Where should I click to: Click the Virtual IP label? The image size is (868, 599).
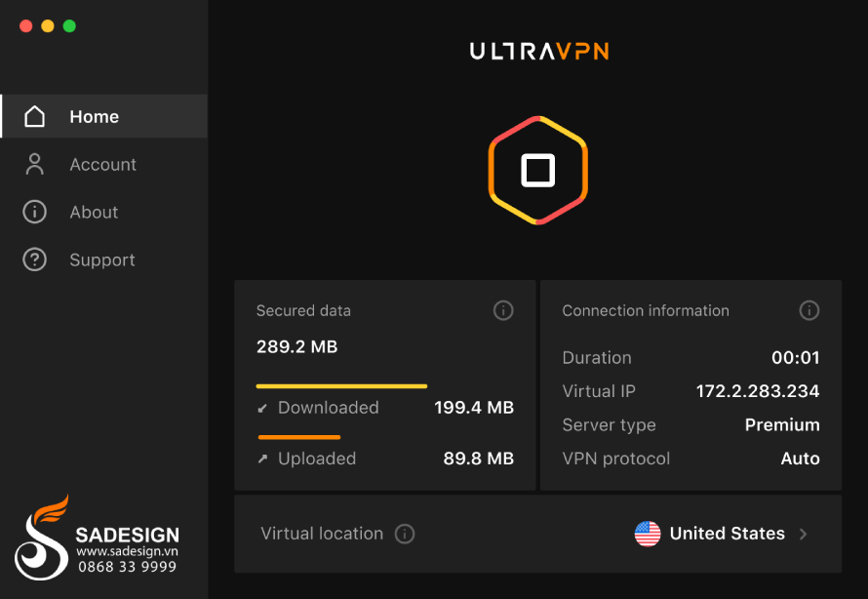click(599, 391)
